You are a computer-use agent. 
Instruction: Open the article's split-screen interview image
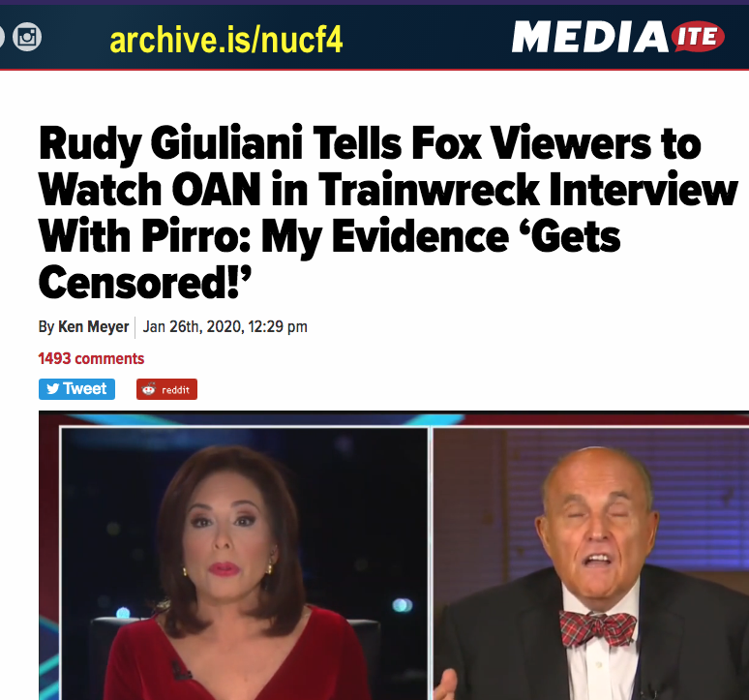(x=394, y=555)
